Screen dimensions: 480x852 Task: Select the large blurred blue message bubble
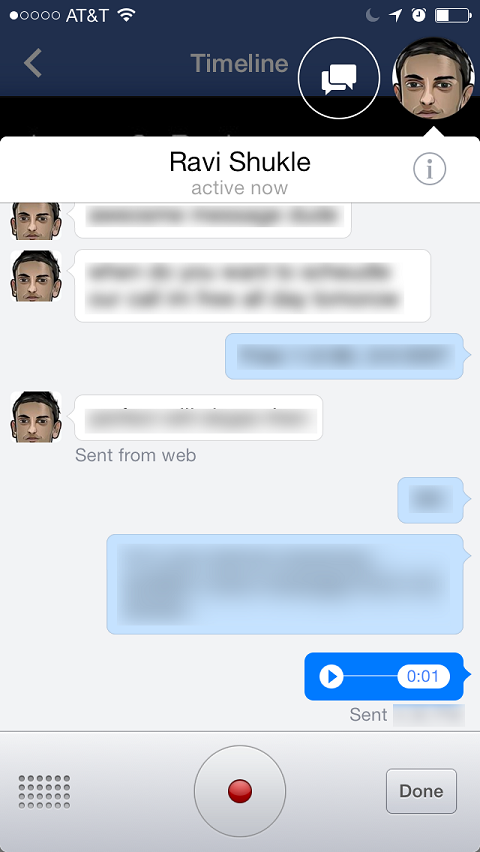click(285, 584)
